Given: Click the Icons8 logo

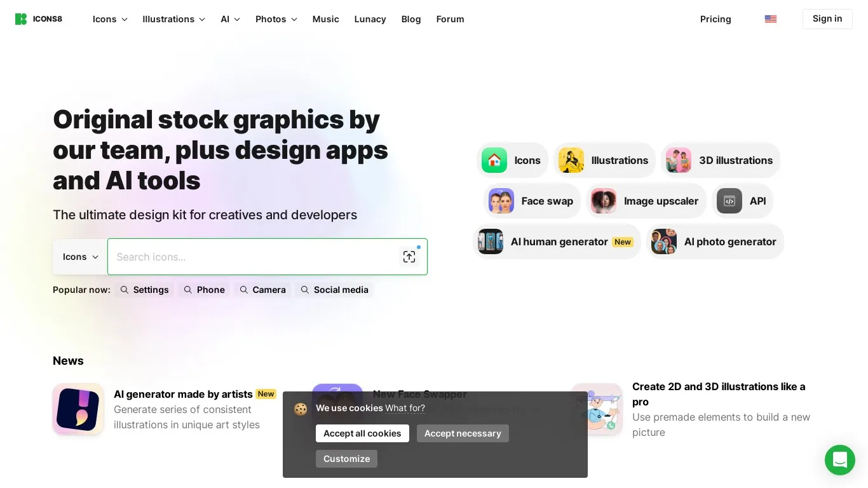Looking at the screenshot, I should point(38,19).
